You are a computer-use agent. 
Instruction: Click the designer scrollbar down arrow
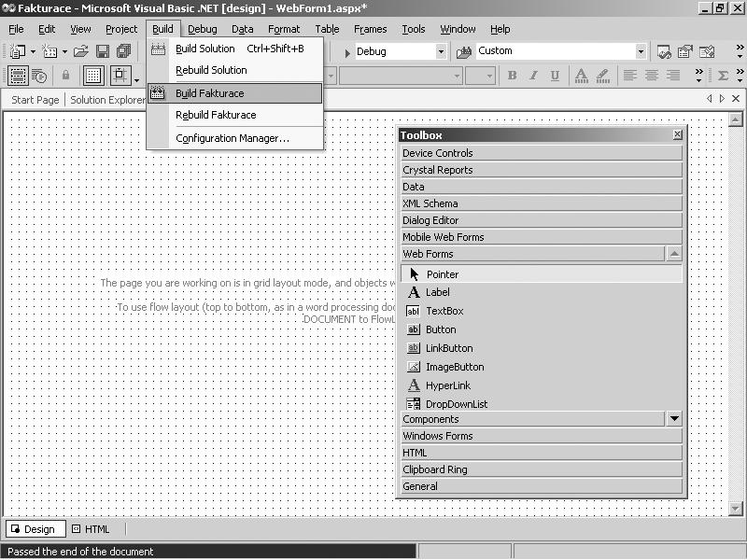(x=735, y=509)
